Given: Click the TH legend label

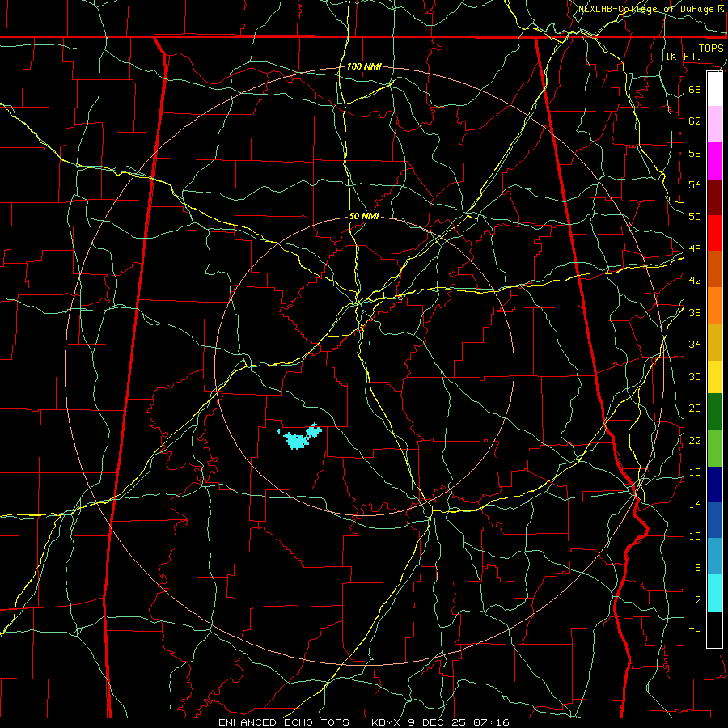Looking at the screenshot, I should tap(695, 632).
